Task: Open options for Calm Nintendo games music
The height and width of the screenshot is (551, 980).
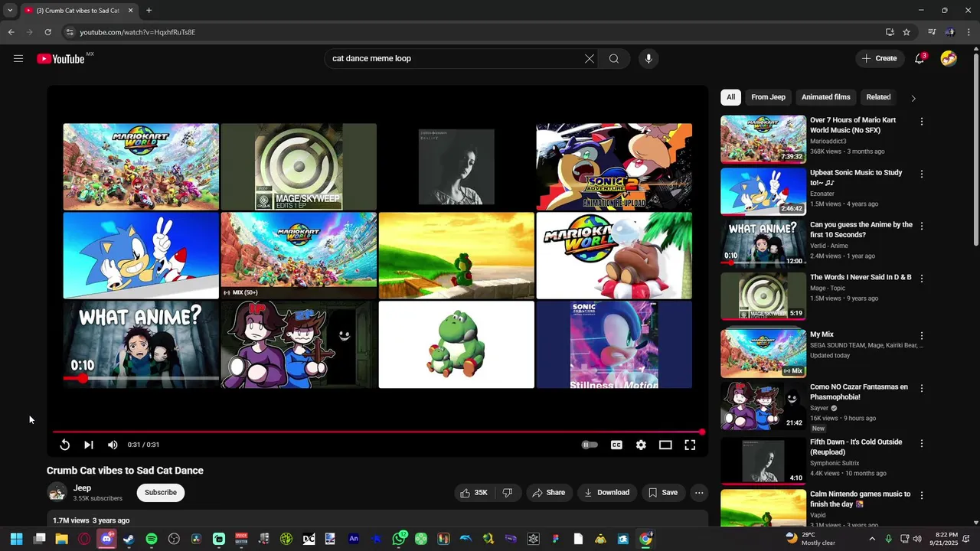Action: point(921,496)
